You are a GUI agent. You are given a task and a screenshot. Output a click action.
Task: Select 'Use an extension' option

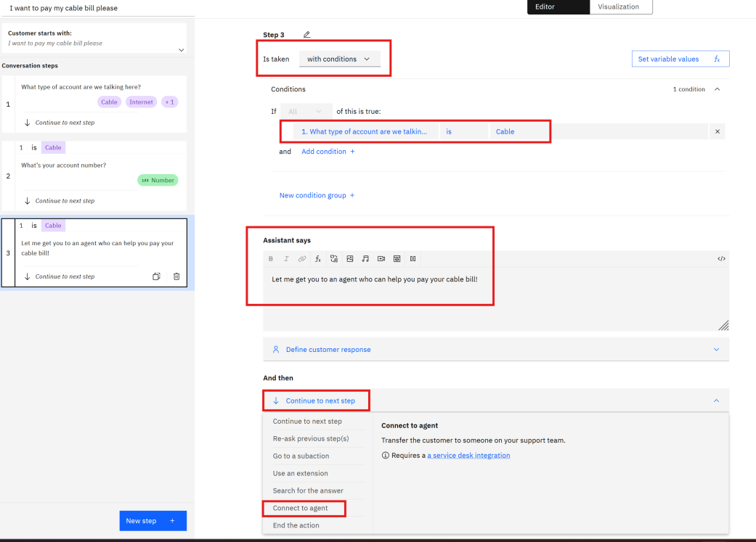[x=318, y=473]
